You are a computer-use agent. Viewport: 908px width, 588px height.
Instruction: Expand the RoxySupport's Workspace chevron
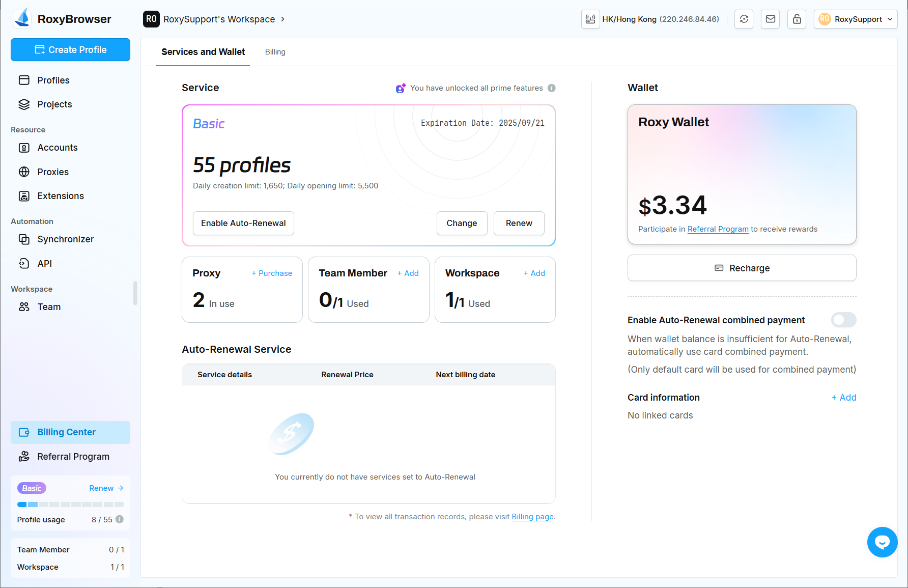tap(283, 19)
